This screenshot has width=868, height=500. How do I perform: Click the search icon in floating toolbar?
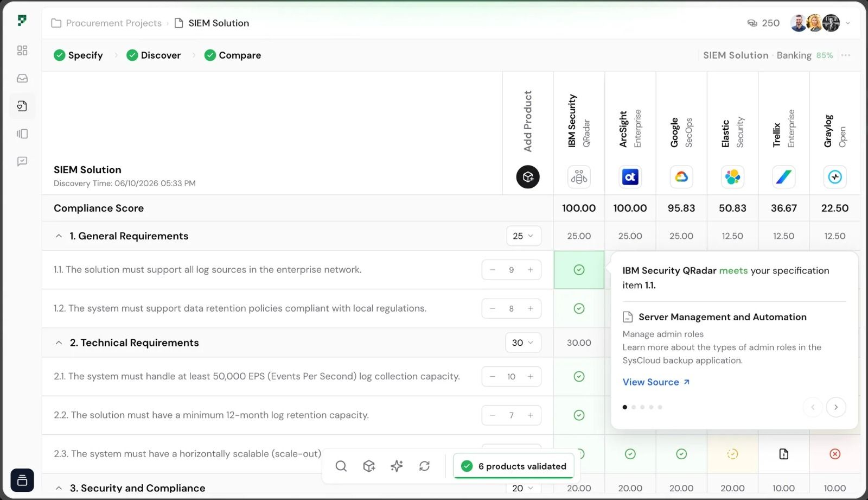point(341,466)
